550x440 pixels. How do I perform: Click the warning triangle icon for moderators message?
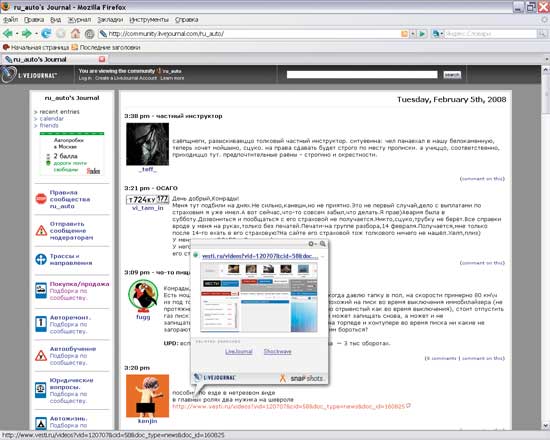click(x=41, y=231)
